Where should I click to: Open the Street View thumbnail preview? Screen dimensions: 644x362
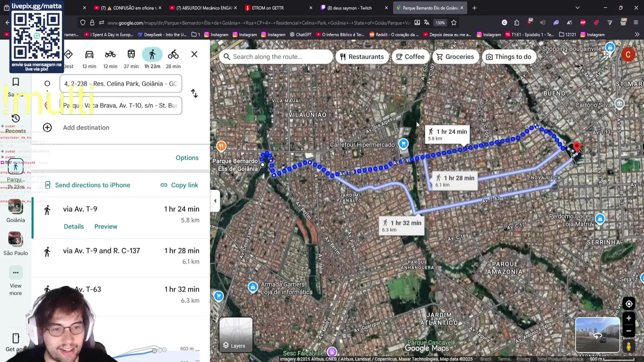598,335
